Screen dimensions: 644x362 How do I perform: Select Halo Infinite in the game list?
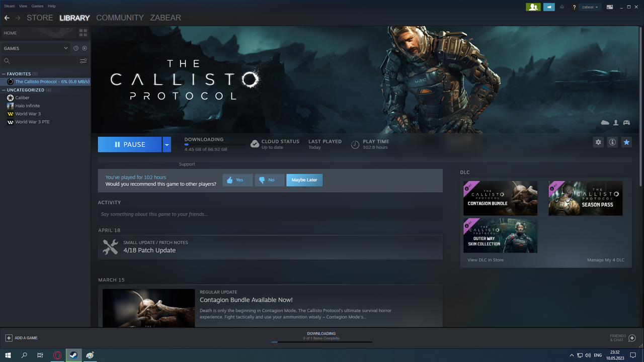[x=45, y=106]
